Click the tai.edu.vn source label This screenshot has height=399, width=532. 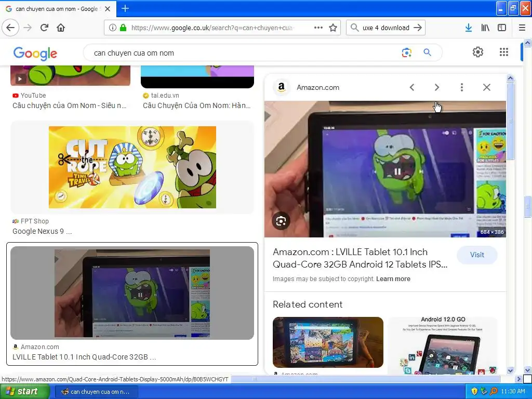pyautogui.click(x=165, y=96)
